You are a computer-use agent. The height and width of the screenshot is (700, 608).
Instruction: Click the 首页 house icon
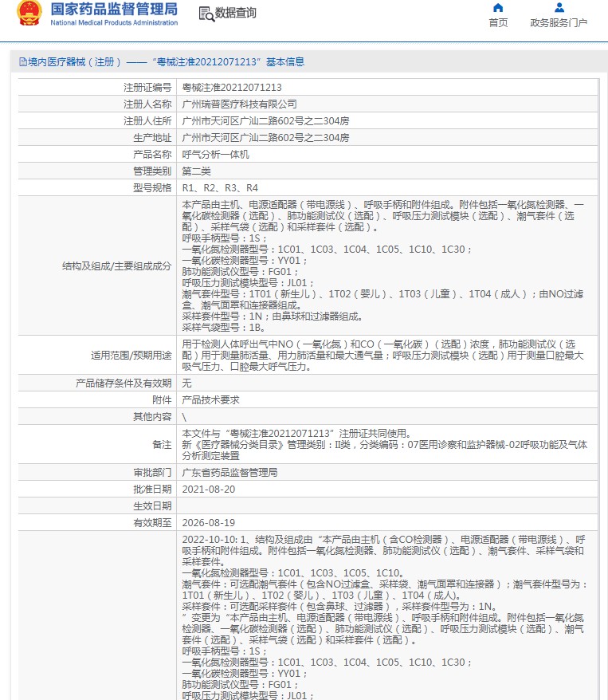pos(498,8)
